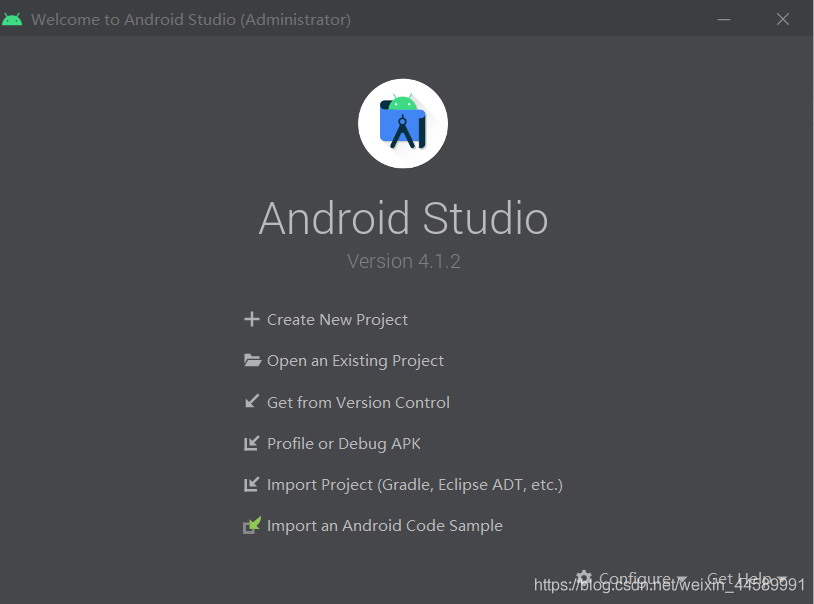Click the Import Project icon

click(x=252, y=484)
